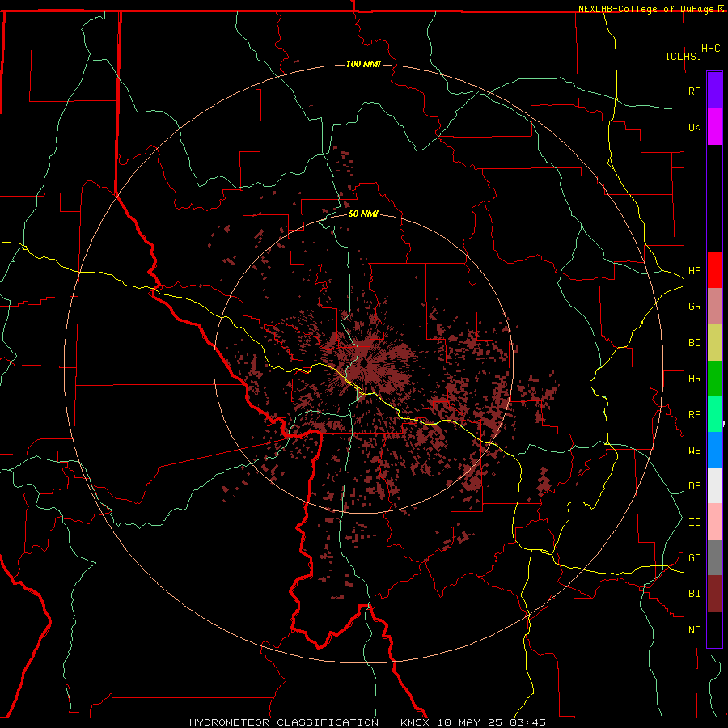Click the HR legend label
Screen dimensions: 728x728
694,379
